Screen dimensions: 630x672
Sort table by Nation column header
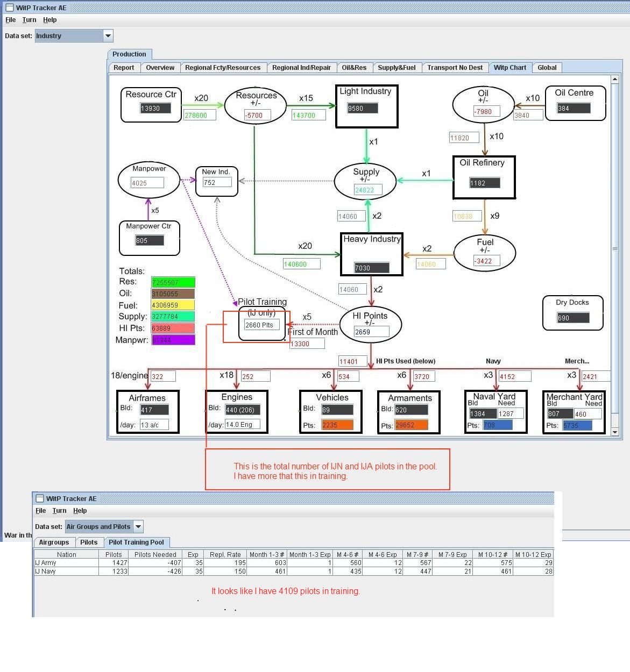point(66,554)
